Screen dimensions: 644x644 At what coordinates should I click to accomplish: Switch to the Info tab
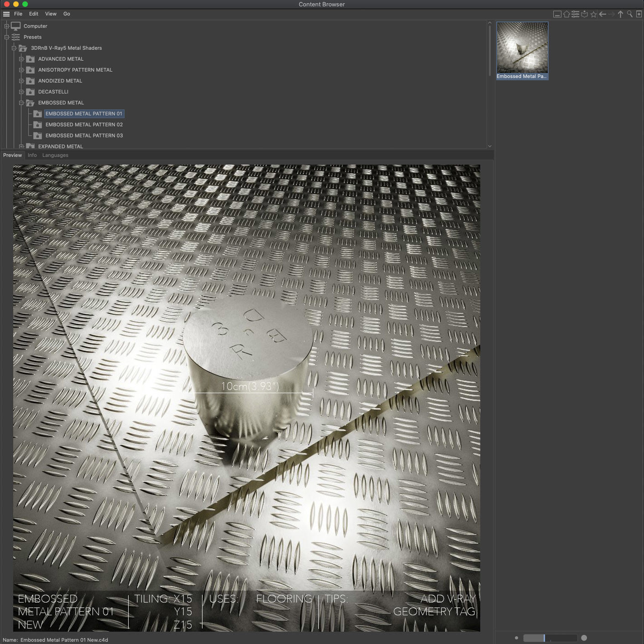tap(32, 155)
